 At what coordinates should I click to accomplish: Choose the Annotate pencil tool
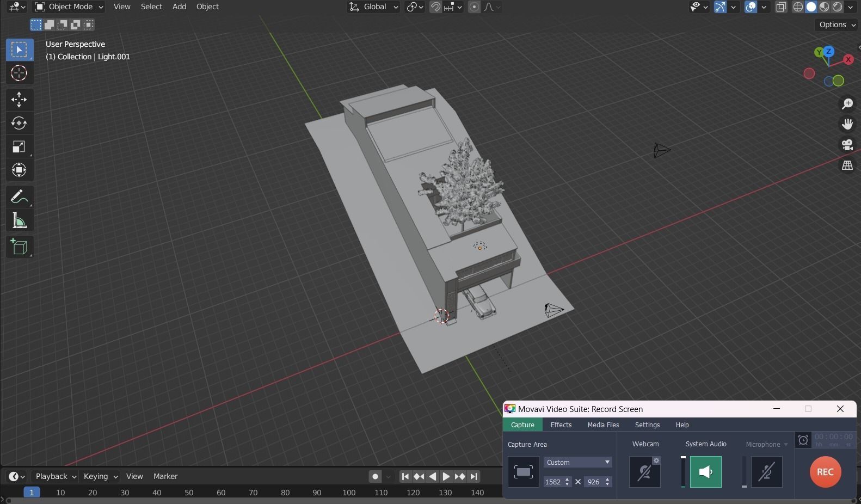click(x=19, y=196)
